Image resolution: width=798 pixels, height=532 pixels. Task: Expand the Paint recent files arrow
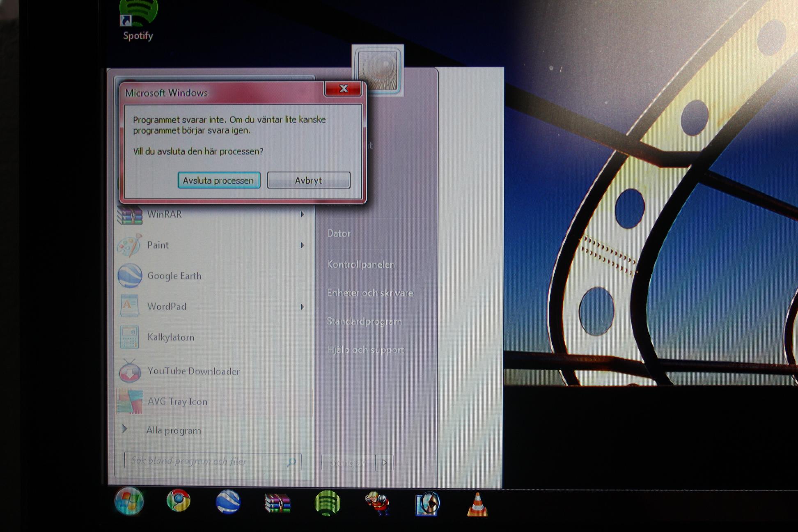pos(302,245)
